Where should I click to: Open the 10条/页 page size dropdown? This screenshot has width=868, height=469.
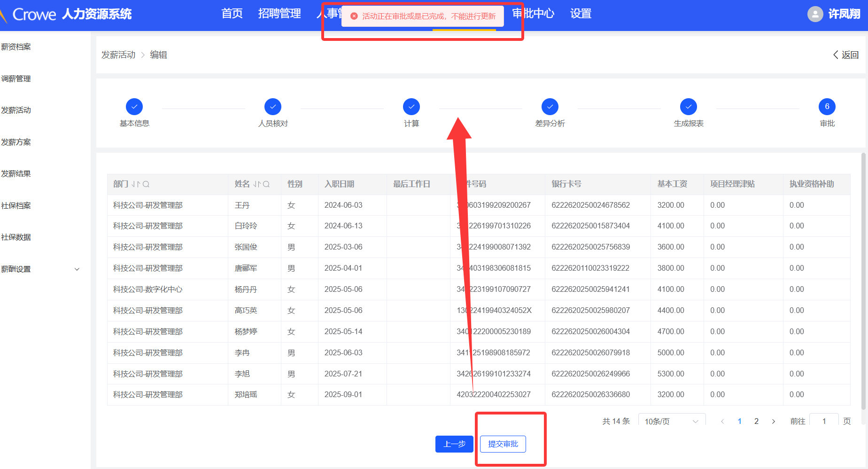tap(672, 421)
